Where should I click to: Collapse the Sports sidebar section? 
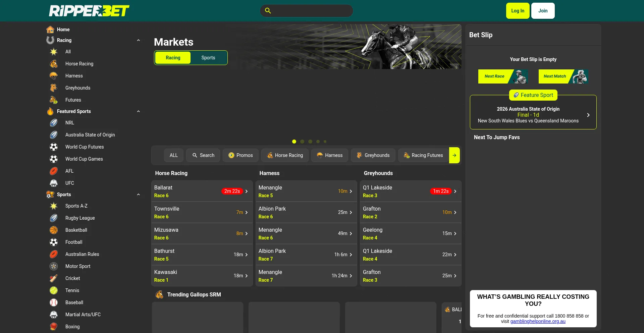click(139, 195)
